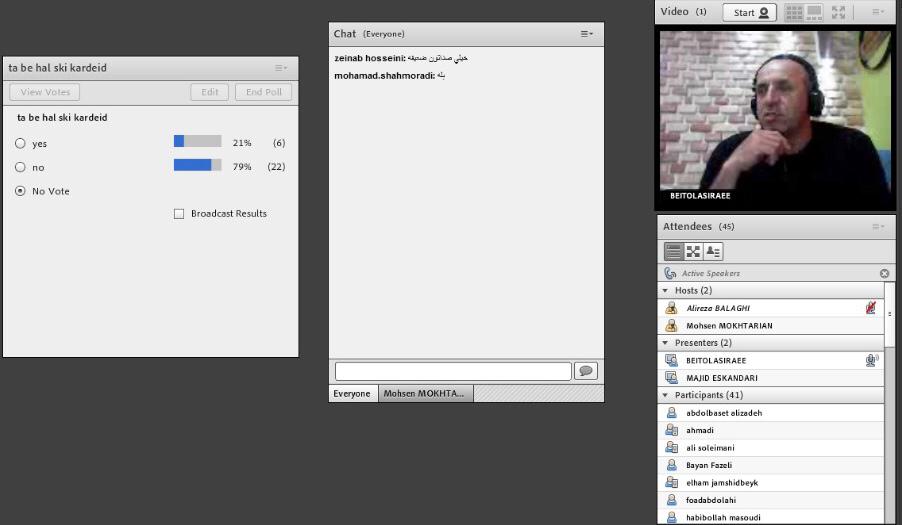This screenshot has height=525, width=902.
Task: Open attendee status view
Action: (x=713, y=251)
